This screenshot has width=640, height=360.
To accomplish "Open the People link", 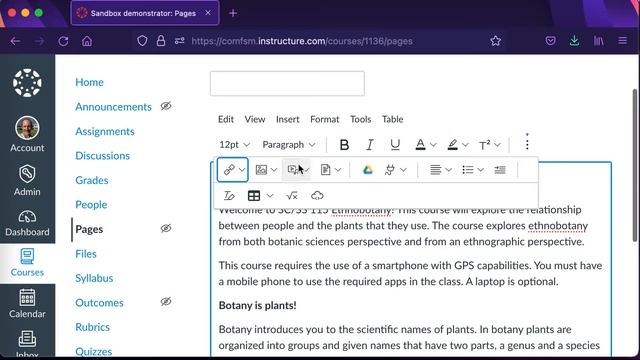I will pyautogui.click(x=91, y=204).
